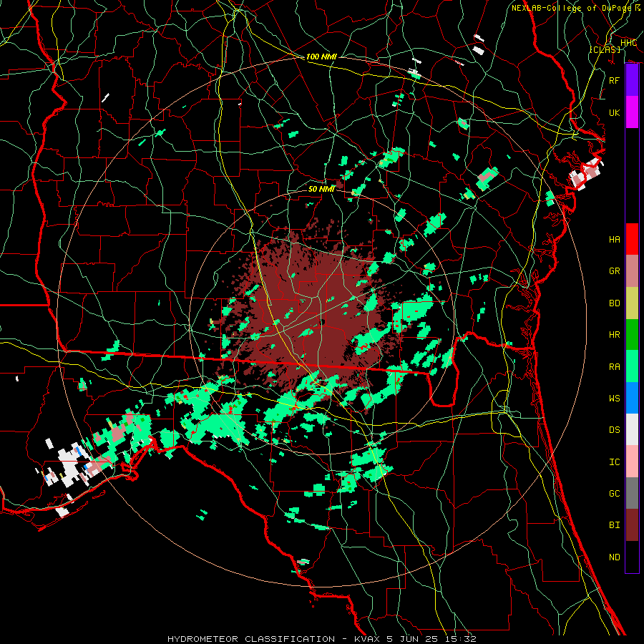This screenshot has height=644, width=644.
Task: Click the 'UK' legend label
Action: (x=614, y=112)
